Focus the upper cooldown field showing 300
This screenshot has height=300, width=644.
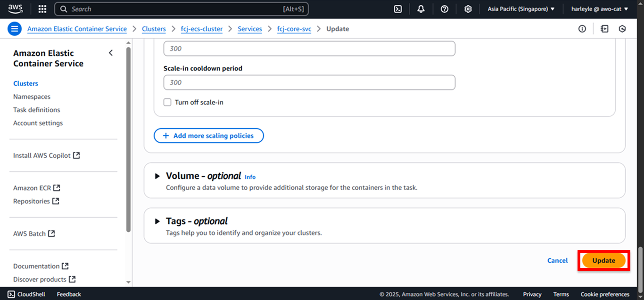(309, 49)
